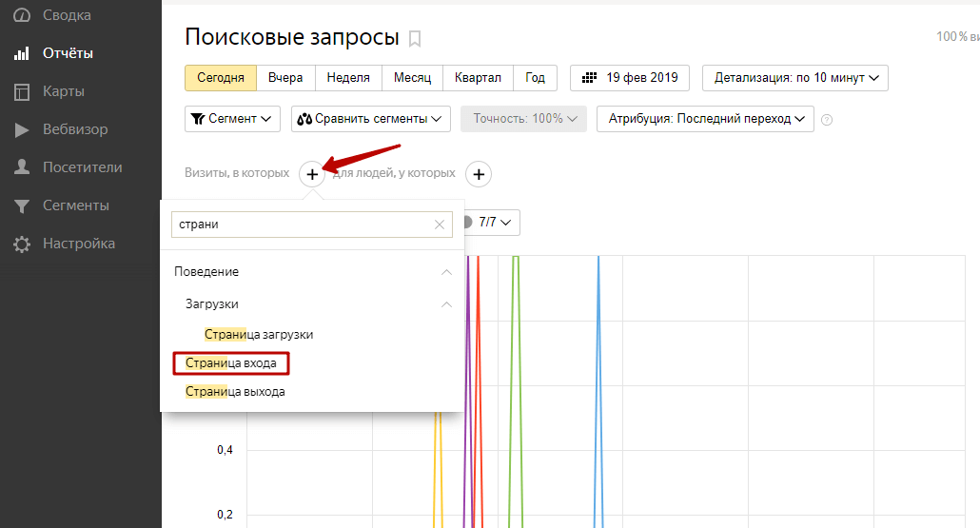Open the Атрибуция: Последний переход dropdown

(x=704, y=119)
